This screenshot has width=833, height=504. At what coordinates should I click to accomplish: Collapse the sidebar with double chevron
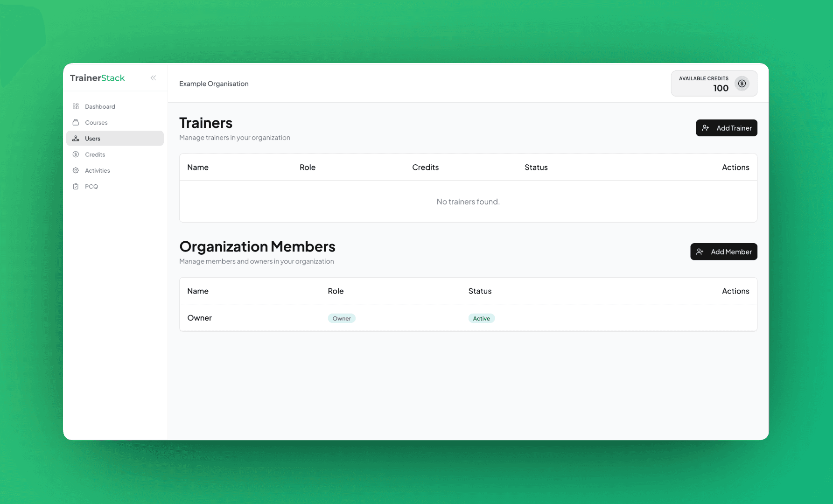(153, 78)
